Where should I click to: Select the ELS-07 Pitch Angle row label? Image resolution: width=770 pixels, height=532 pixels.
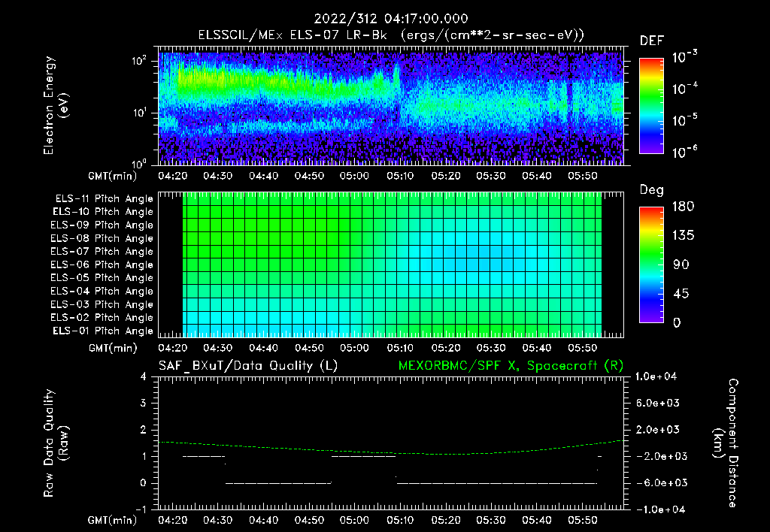pyautogui.click(x=102, y=251)
